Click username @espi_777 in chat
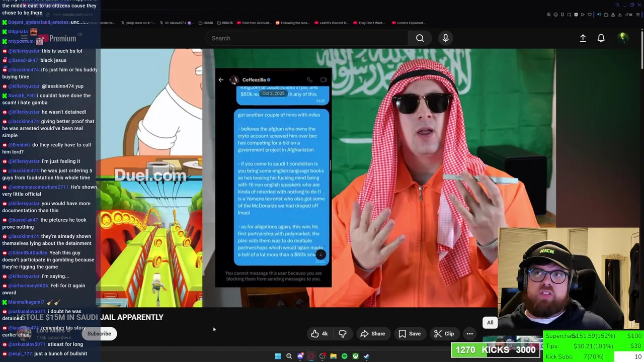 click(20, 353)
